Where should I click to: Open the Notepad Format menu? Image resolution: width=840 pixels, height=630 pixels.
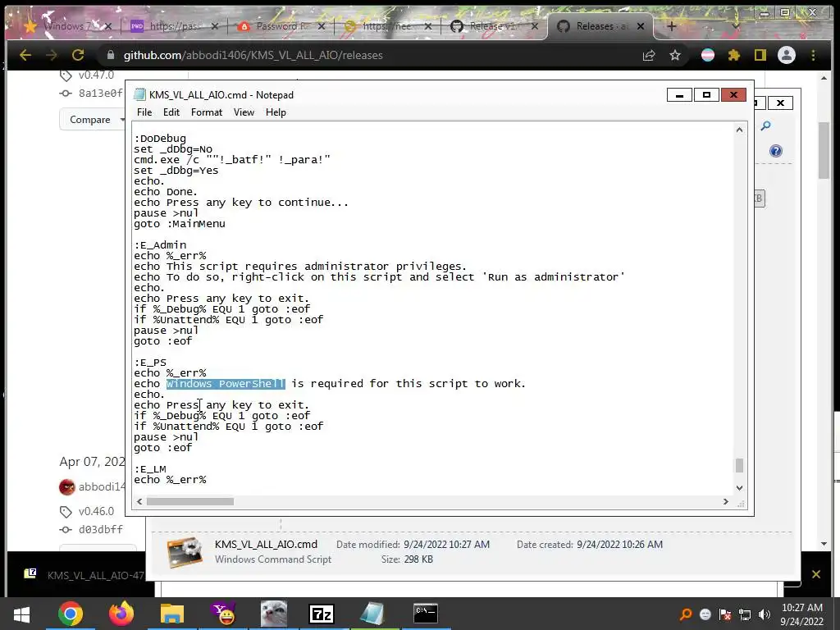click(206, 112)
